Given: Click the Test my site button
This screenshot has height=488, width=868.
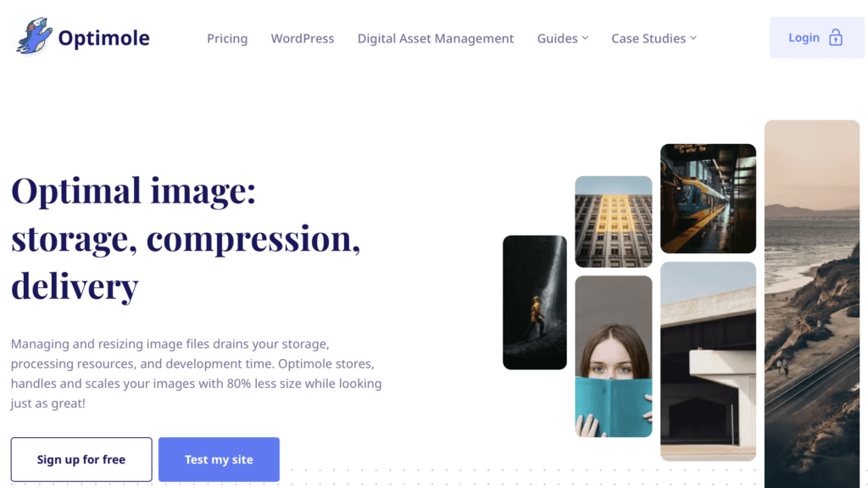Looking at the screenshot, I should click(219, 459).
